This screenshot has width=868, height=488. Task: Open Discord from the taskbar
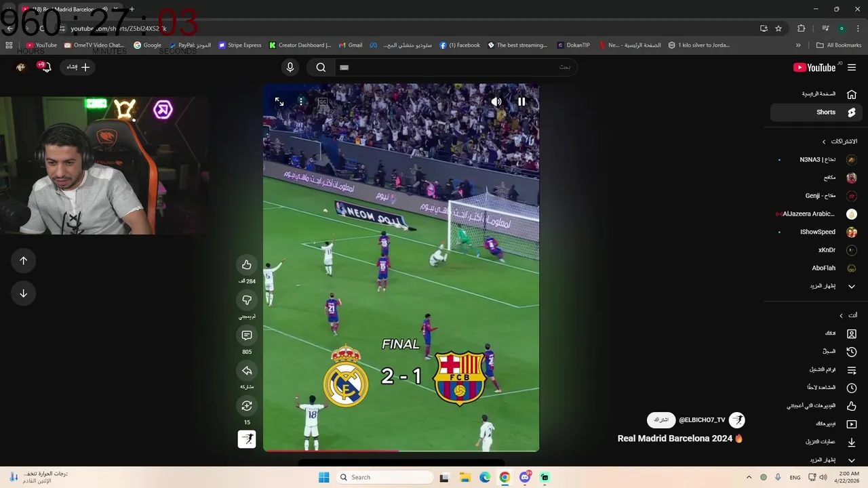tap(525, 477)
